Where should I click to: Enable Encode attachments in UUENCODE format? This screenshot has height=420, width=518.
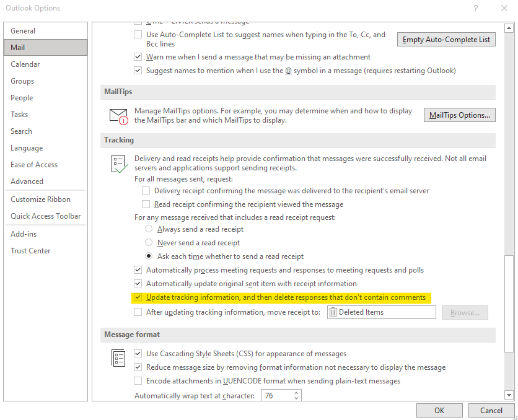pyautogui.click(x=138, y=381)
